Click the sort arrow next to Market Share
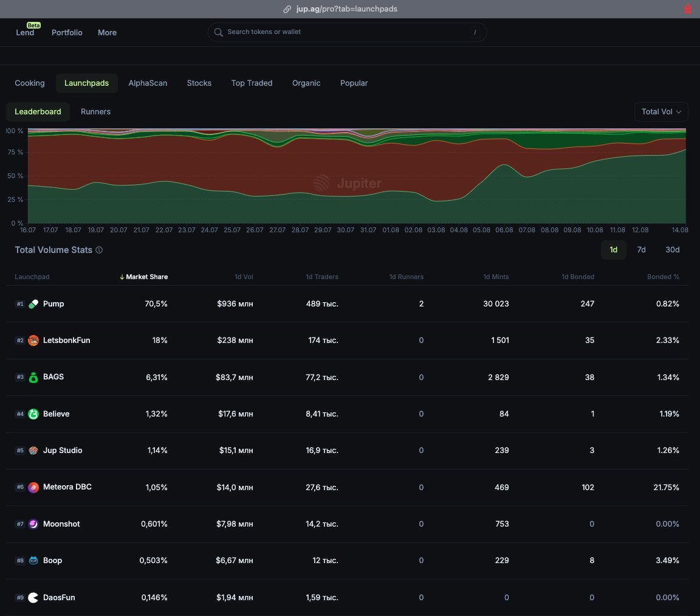 tap(122, 277)
